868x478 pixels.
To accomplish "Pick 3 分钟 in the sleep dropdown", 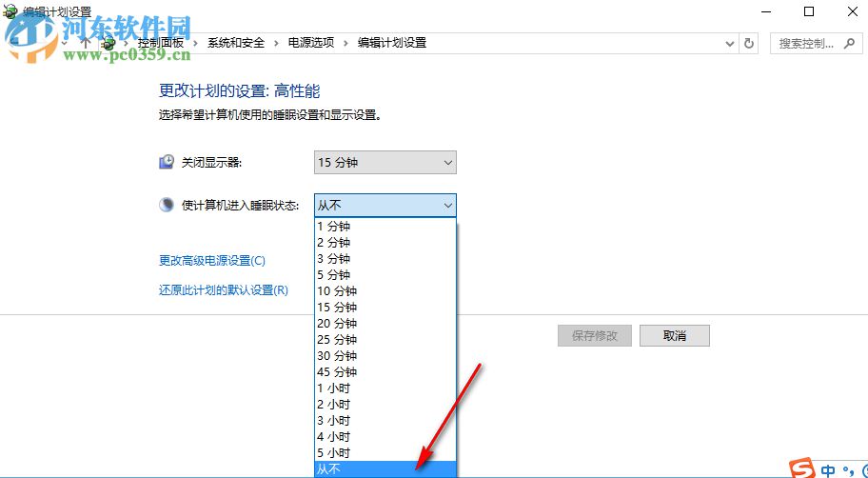I will 385,259.
